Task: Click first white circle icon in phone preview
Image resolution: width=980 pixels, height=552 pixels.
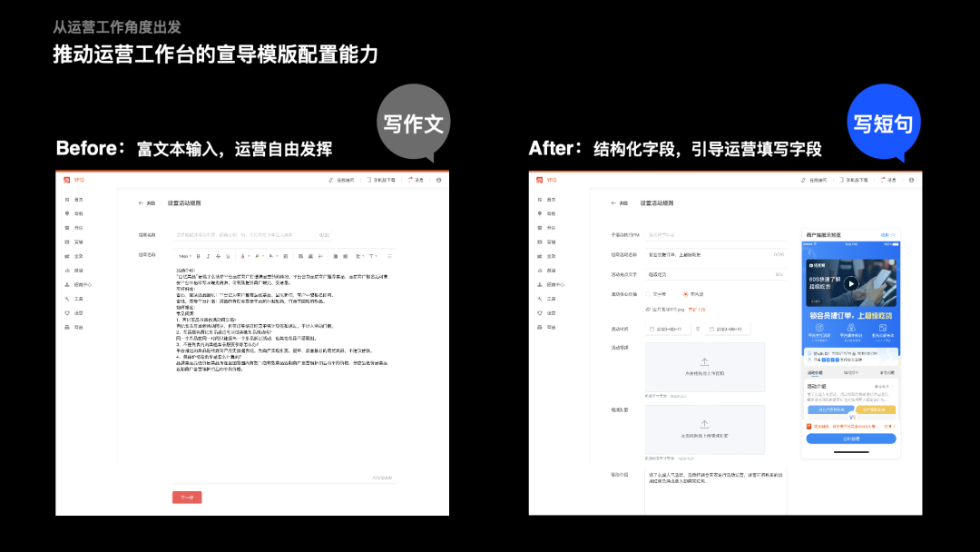Action: click(x=819, y=328)
